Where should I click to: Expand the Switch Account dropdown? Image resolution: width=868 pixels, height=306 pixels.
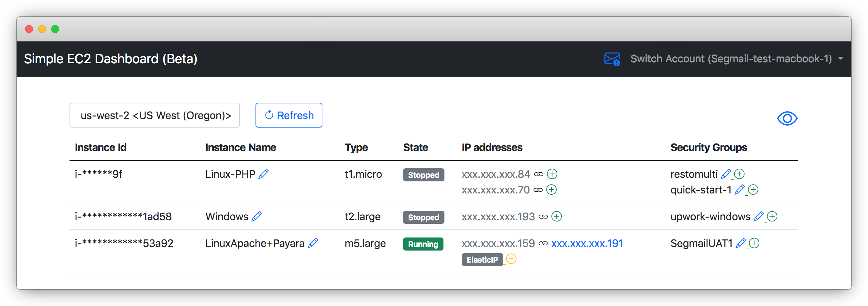(736, 59)
